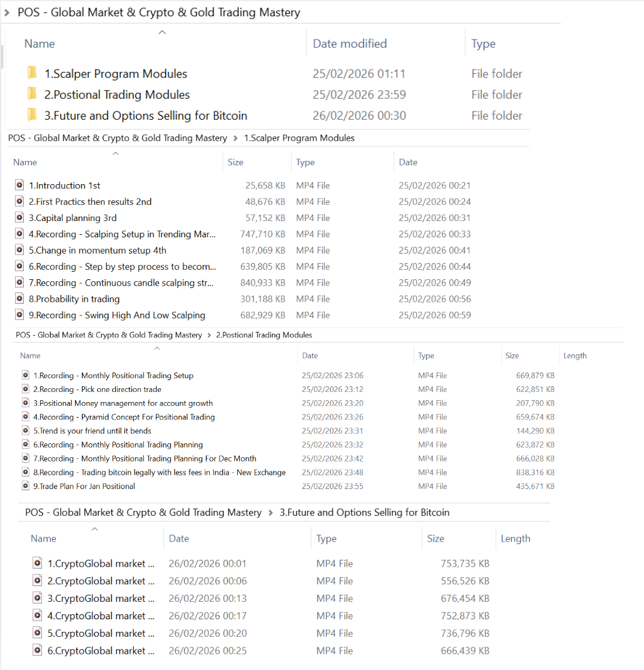Viewport: 644px width, 670px height.
Task: Click video icon of 1.CryptoGlobal market file
Action: [38, 564]
